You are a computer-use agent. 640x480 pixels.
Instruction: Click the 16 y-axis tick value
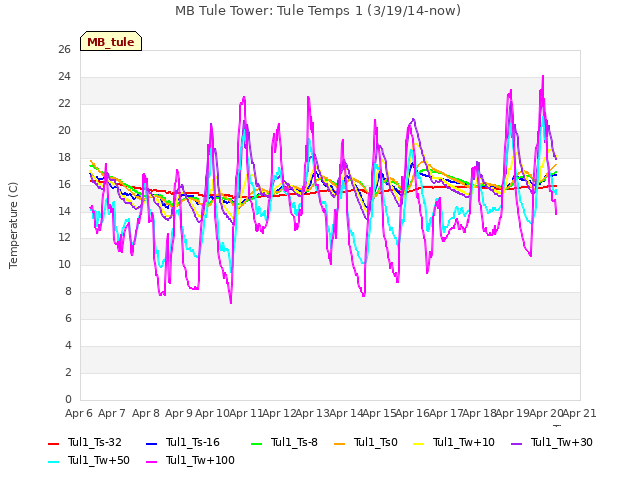point(64,184)
